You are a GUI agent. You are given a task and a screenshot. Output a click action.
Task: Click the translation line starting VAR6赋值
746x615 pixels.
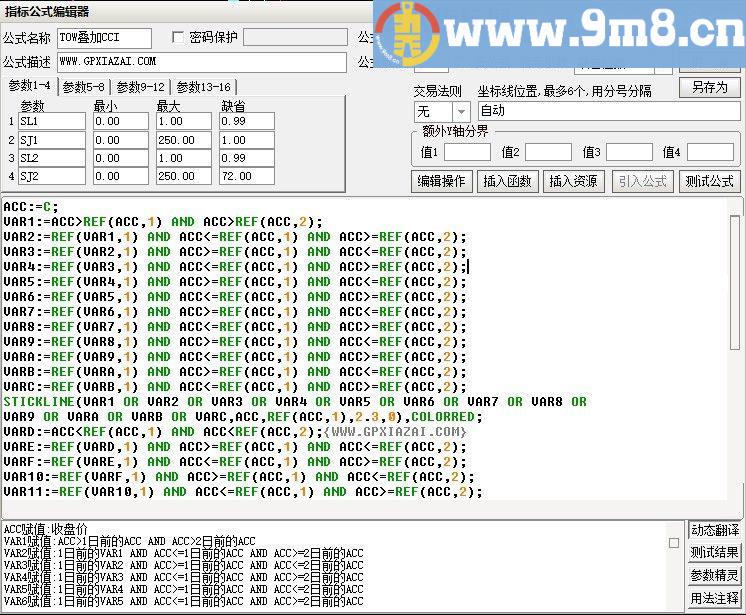click(184, 601)
